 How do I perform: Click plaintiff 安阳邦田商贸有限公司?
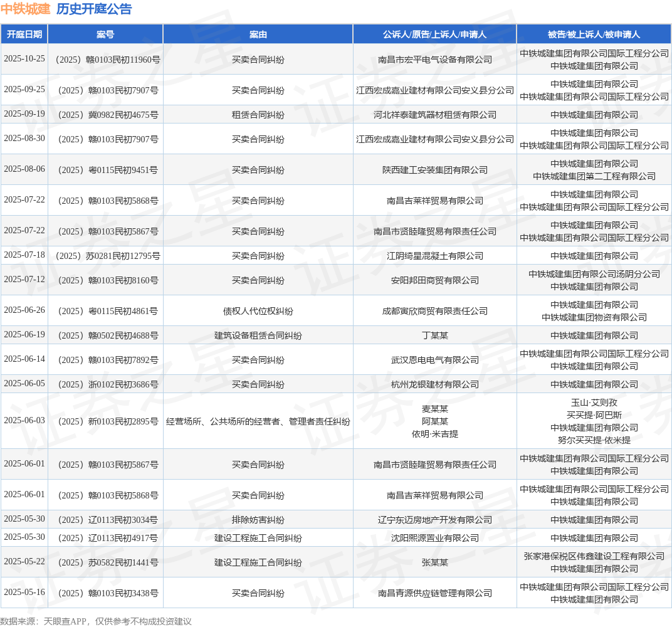[434, 280]
